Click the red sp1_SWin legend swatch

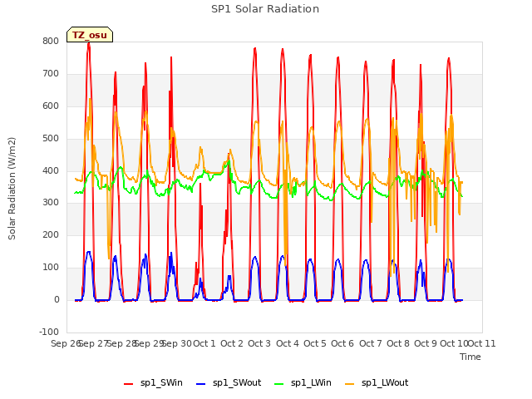coord(128,384)
